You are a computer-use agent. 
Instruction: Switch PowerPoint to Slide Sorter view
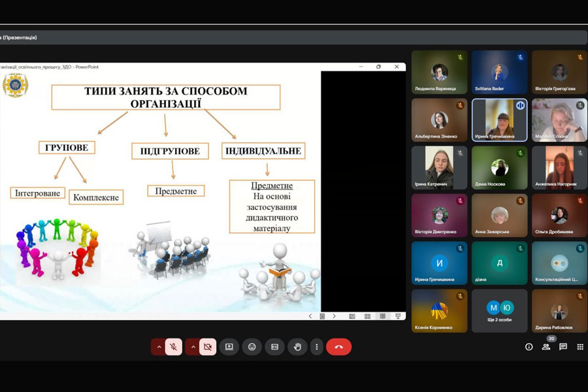(x=367, y=316)
